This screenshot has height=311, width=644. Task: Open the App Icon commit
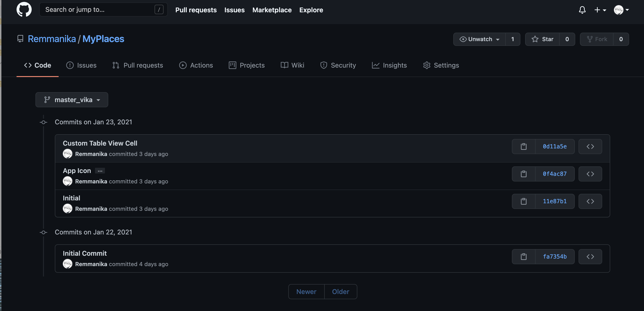coord(77,170)
